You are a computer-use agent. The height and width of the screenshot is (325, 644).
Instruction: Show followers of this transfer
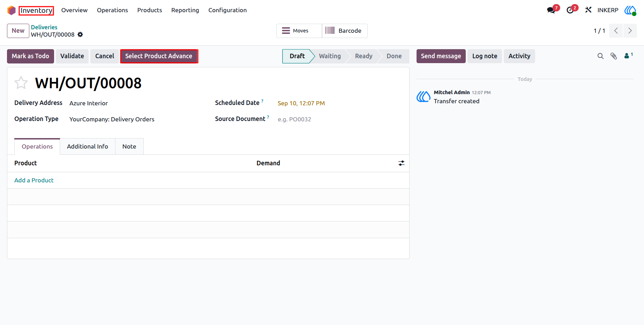pos(628,55)
